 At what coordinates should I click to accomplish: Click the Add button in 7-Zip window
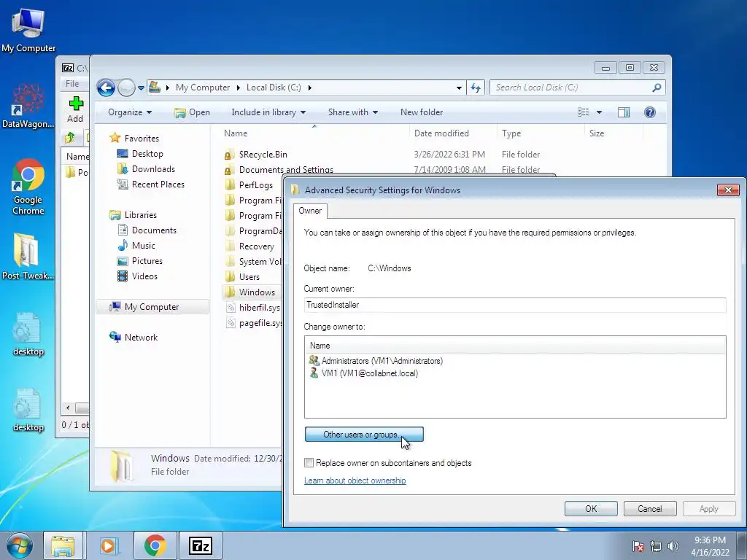(x=75, y=109)
